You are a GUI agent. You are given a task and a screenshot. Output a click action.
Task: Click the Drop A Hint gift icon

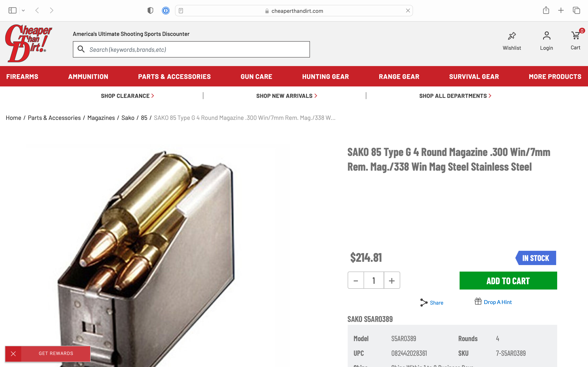click(x=478, y=301)
